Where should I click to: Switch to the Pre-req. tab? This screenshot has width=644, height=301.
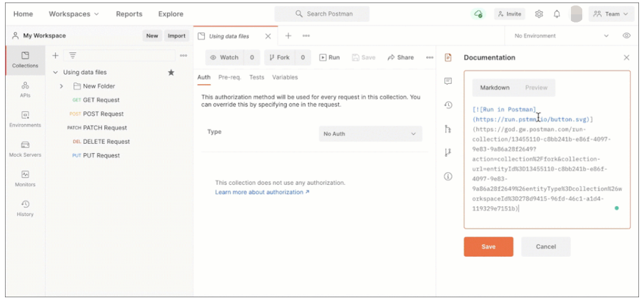click(x=229, y=77)
